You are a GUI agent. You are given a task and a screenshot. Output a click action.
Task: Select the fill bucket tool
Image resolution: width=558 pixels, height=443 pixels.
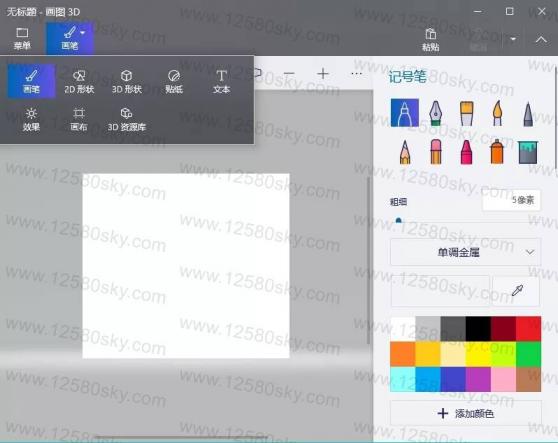pyautogui.click(x=528, y=152)
